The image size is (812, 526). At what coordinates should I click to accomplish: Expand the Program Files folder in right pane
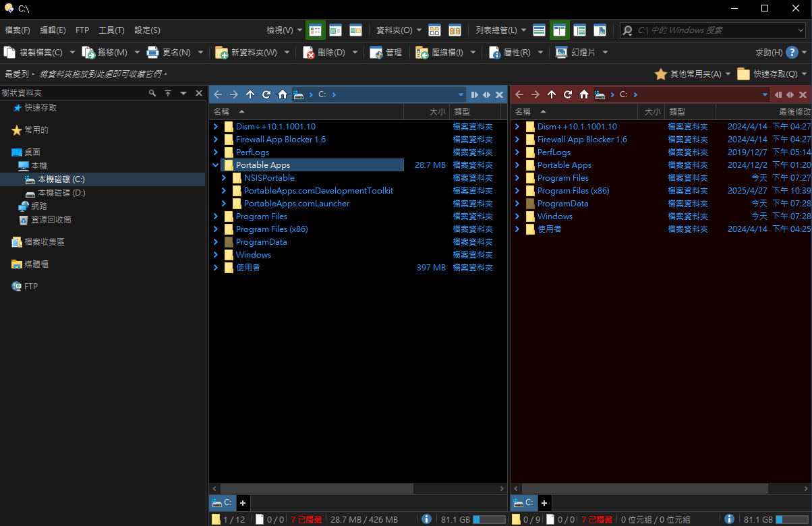517,178
